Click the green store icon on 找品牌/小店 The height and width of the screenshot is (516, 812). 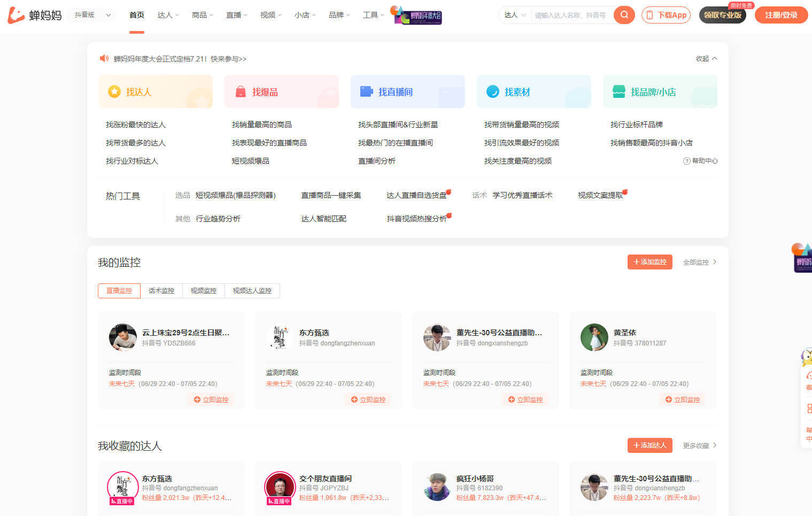[618, 91]
